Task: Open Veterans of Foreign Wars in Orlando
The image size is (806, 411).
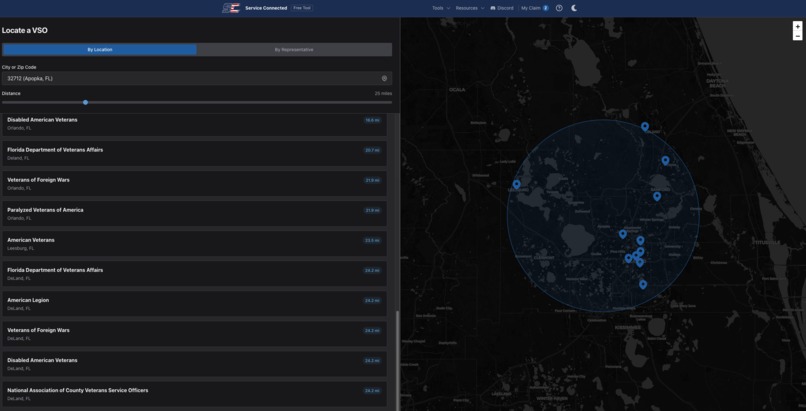Action: [194, 184]
